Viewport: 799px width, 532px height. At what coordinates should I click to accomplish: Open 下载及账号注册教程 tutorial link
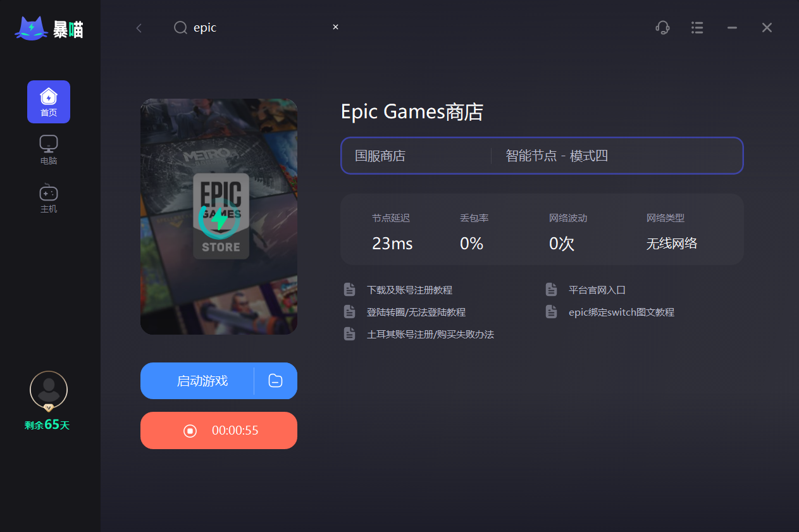pyautogui.click(x=410, y=289)
